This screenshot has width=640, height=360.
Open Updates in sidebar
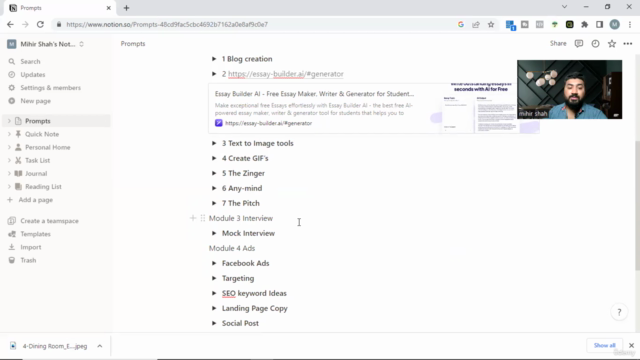pos(33,75)
